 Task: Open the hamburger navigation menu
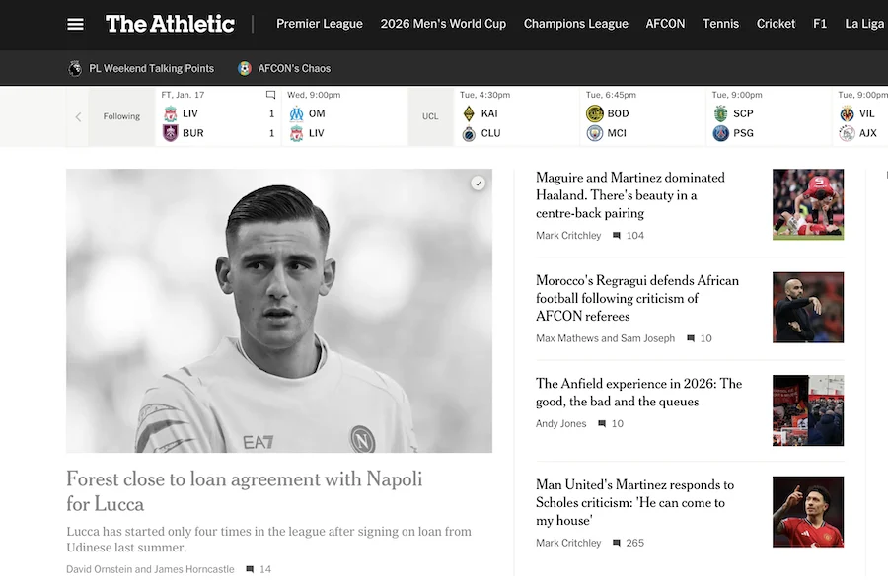click(x=75, y=24)
